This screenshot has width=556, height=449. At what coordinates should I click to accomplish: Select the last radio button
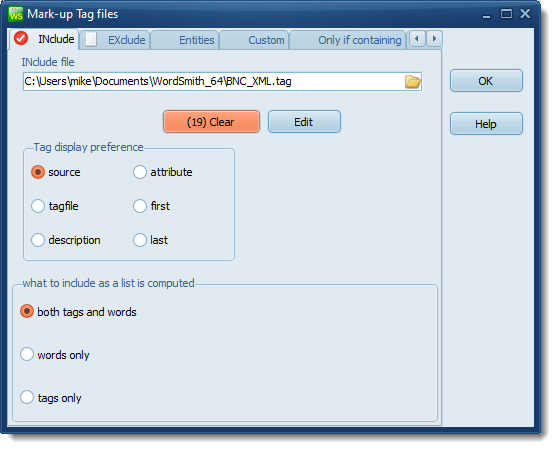tap(140, 240)
